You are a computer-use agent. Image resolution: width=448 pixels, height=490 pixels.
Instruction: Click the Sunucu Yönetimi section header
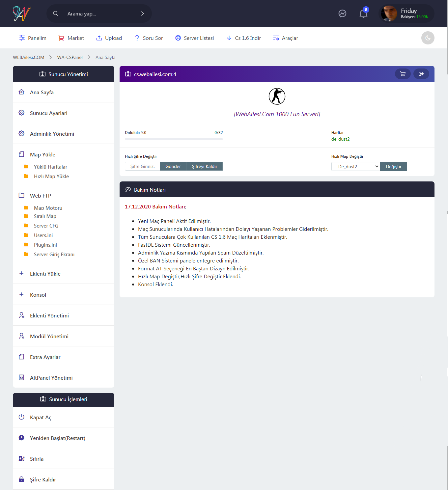point(64,74)
